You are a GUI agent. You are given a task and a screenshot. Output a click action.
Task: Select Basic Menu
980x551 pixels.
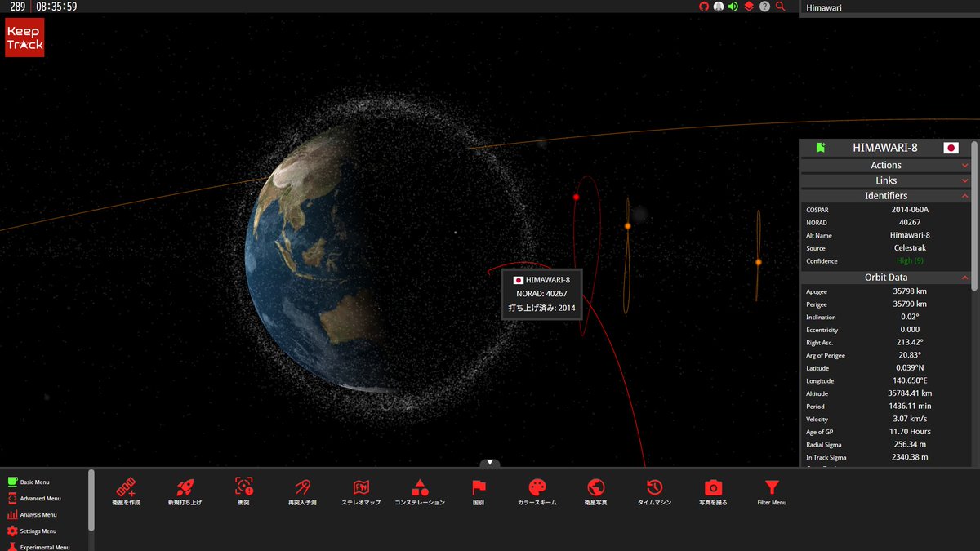point(34,482)
